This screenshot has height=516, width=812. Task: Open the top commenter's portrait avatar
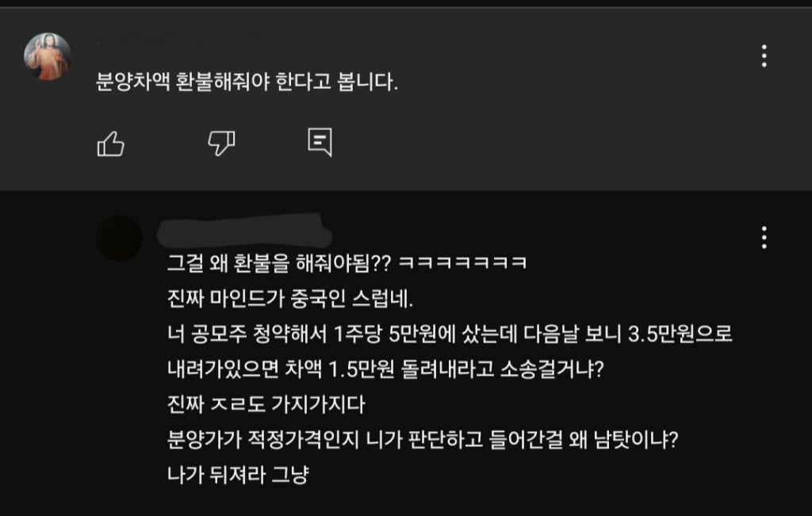coord(48,56)
